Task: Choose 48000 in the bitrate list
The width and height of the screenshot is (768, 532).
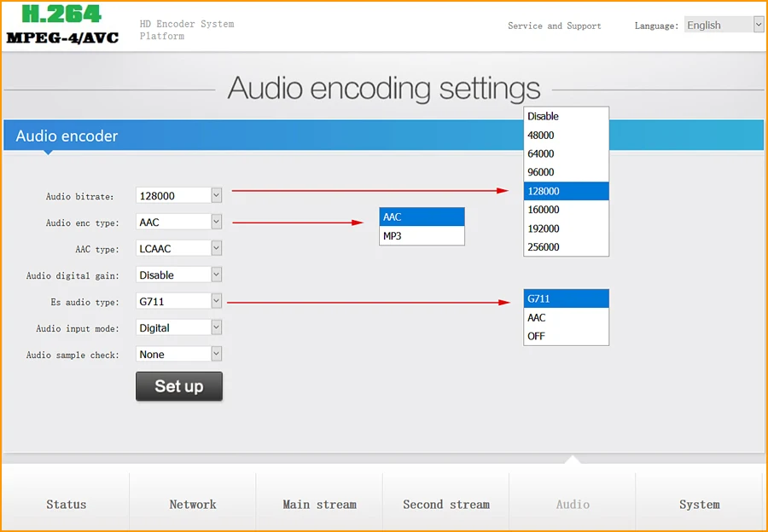Action: 567,135
